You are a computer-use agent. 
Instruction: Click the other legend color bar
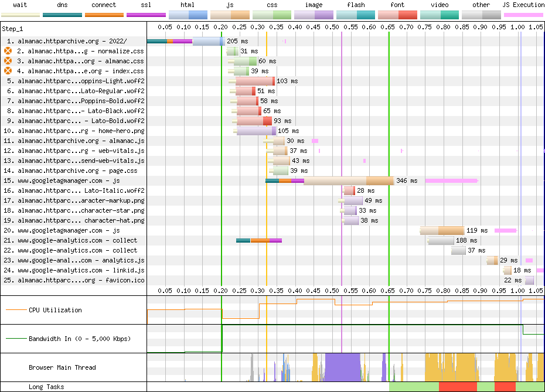pos(481,15)
